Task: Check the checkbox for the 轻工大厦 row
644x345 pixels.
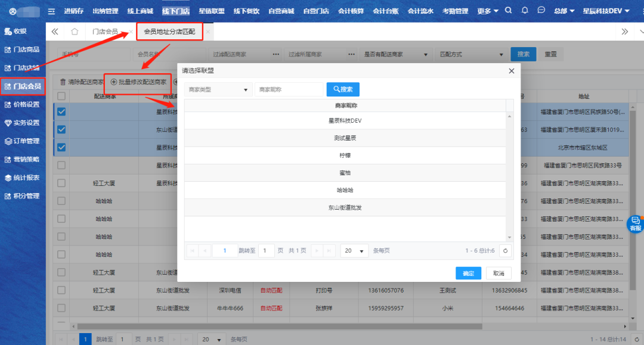Action: [x=61, y=184]
